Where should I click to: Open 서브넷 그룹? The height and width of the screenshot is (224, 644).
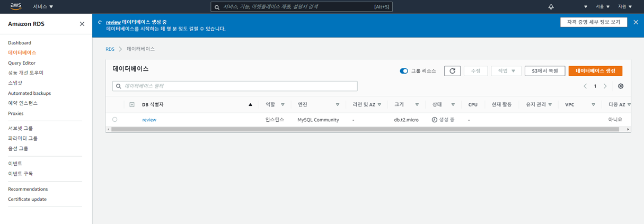tap(21, 128)
